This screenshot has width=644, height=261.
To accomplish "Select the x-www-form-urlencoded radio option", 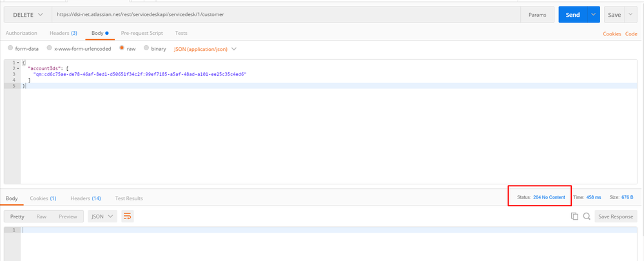I will [49, 48].
